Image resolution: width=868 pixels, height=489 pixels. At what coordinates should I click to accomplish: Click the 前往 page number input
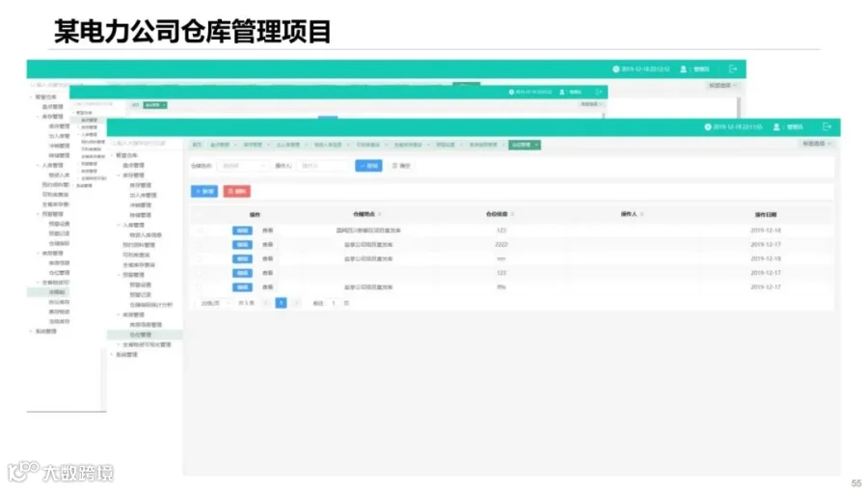pyautogui.click(x=334, y=303)
